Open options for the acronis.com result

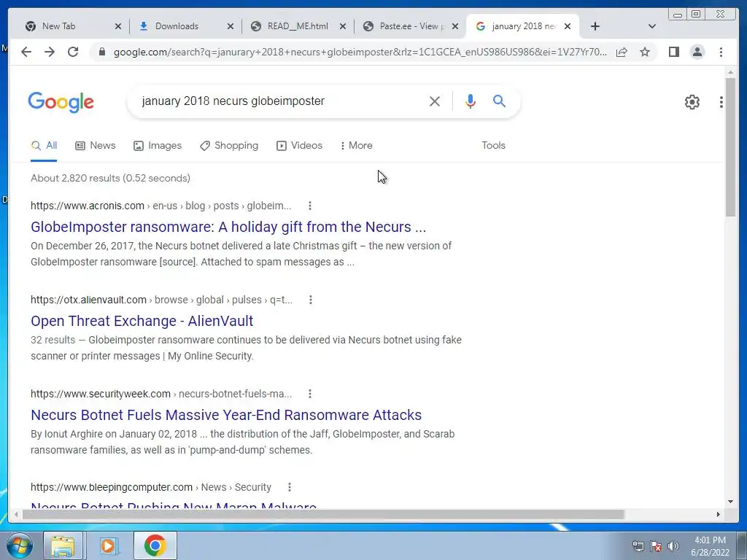310,206
